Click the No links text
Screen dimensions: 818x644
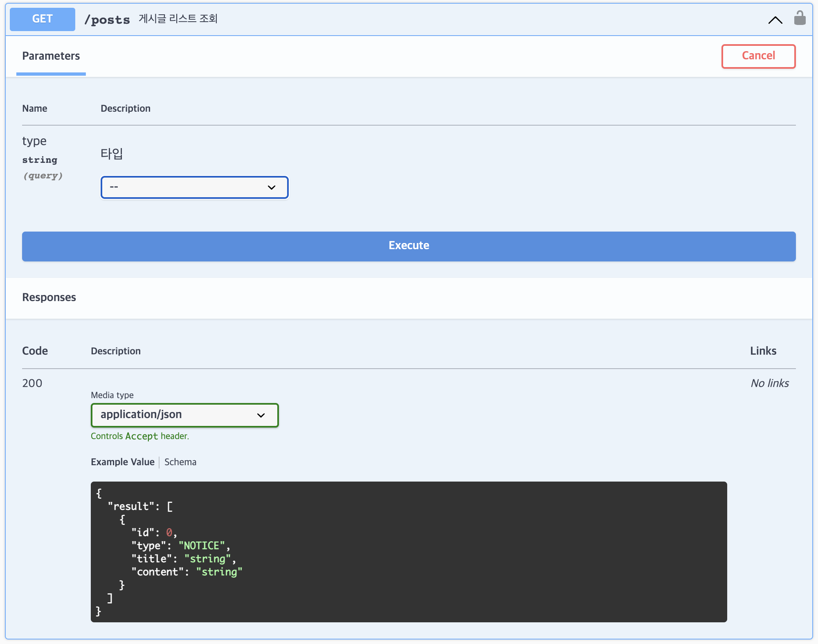[769, 383]
